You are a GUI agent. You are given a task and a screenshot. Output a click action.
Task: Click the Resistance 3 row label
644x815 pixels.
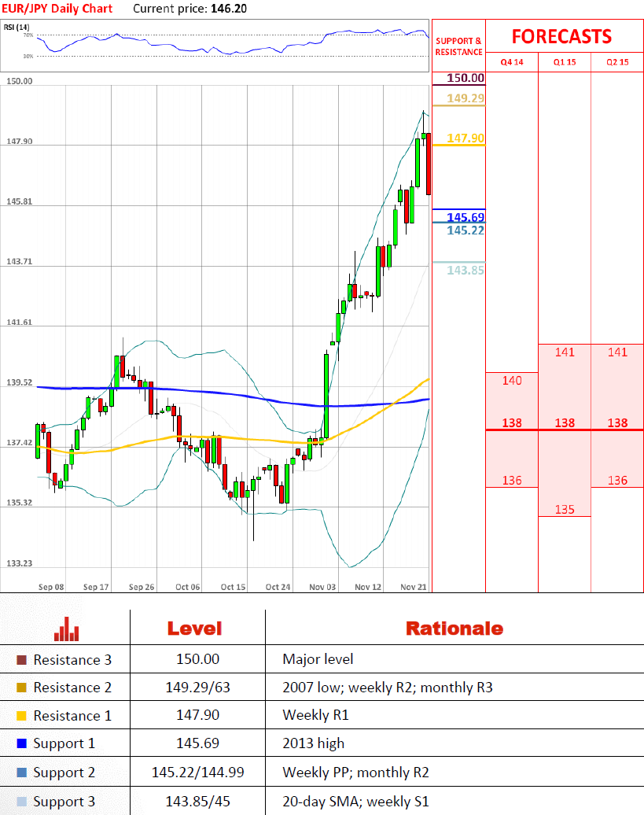point(72,660)
